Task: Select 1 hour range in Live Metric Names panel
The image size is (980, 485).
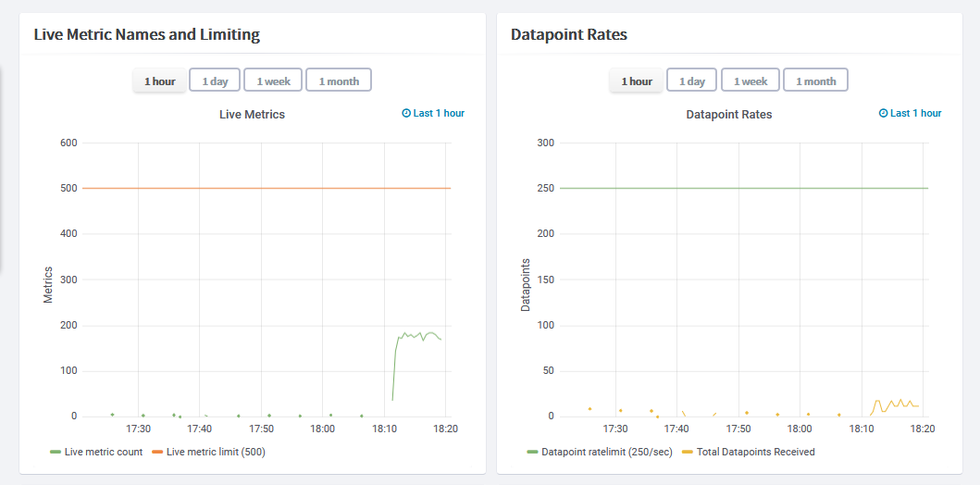Action: click(x=159, y=81)
